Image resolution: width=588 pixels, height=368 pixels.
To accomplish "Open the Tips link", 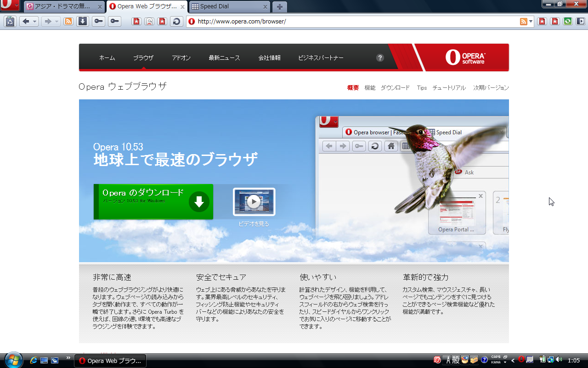I will (x=422, y=88).
